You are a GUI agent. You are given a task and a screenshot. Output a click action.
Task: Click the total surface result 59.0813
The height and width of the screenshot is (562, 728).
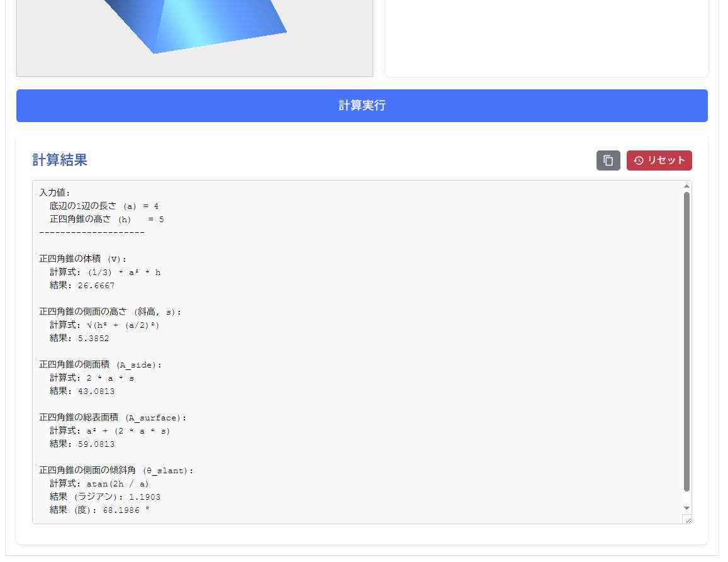96,444
